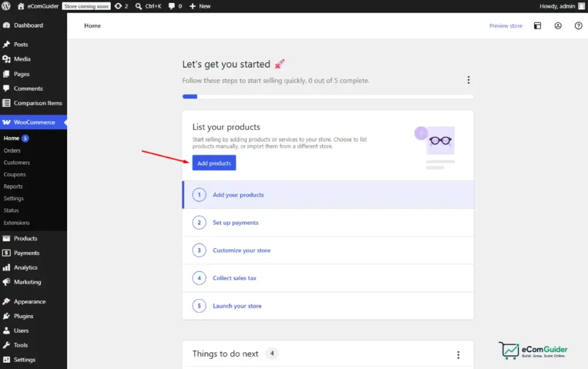Click the 4 count badge beside Things to do next
This screenshot has height=369, width=588.
[x=272, y=354]
